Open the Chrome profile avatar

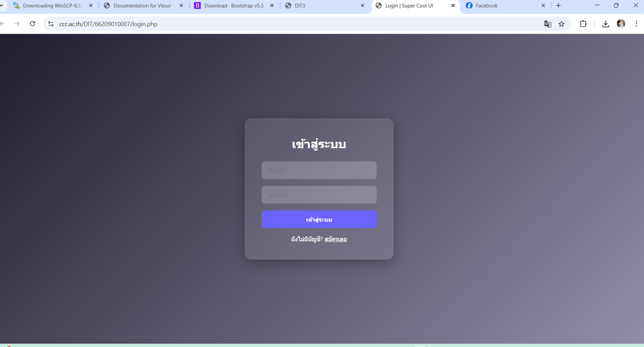coord(621,24)
